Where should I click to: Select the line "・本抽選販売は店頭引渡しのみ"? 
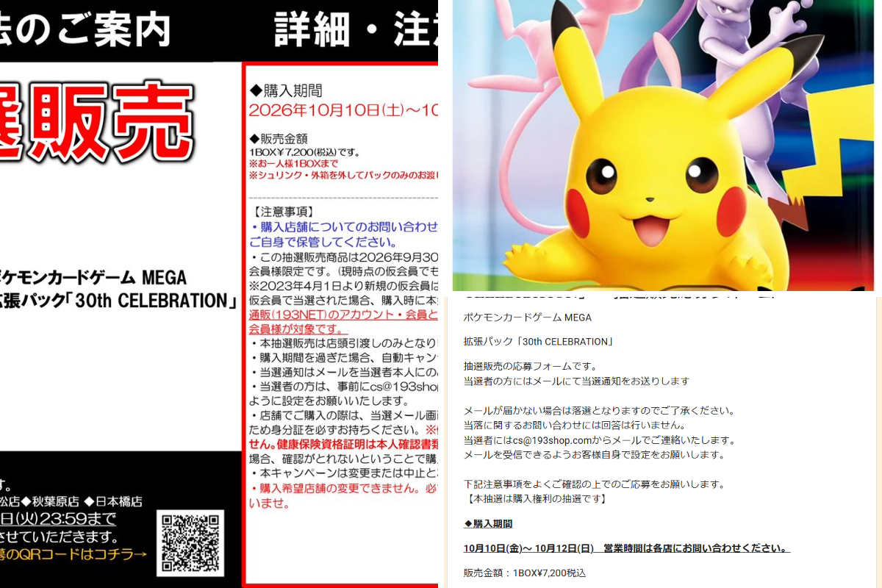[x=344, y=343]
